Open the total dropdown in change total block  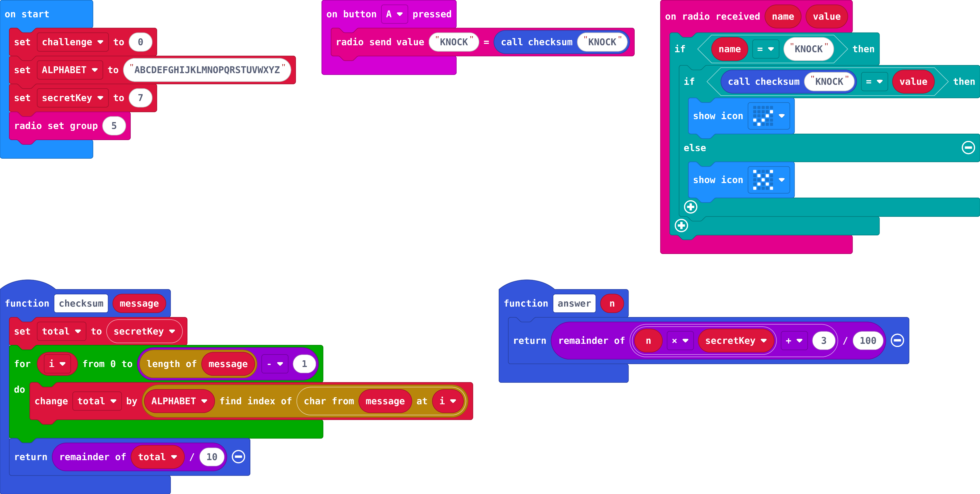coord(97,401)
